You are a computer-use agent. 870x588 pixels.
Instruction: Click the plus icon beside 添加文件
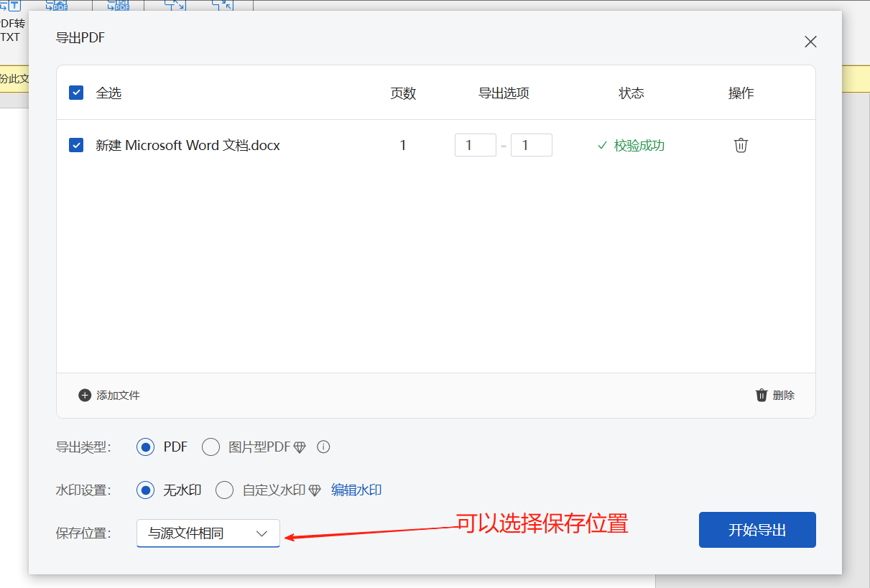coord(85,395)
